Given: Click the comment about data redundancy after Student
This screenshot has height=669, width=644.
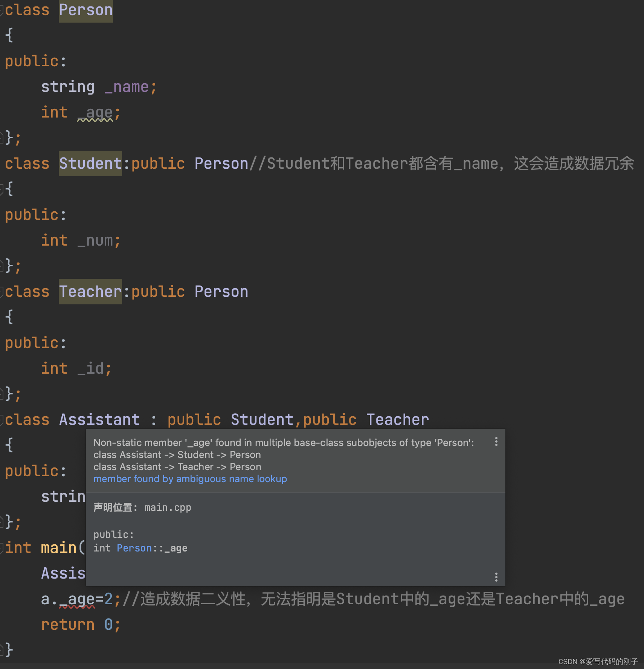Looking at the screenshot, I should pyautogui.click(x=442, y=163).
